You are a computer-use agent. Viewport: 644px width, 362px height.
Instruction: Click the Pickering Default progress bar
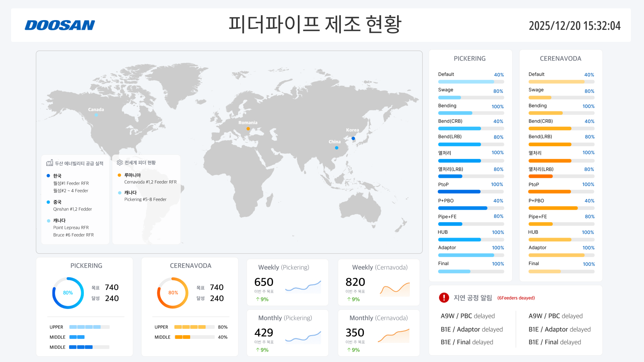click(471, 82)
